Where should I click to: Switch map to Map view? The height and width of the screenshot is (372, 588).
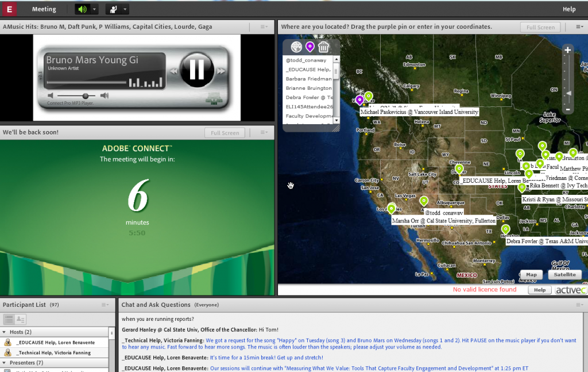(531, 274)
